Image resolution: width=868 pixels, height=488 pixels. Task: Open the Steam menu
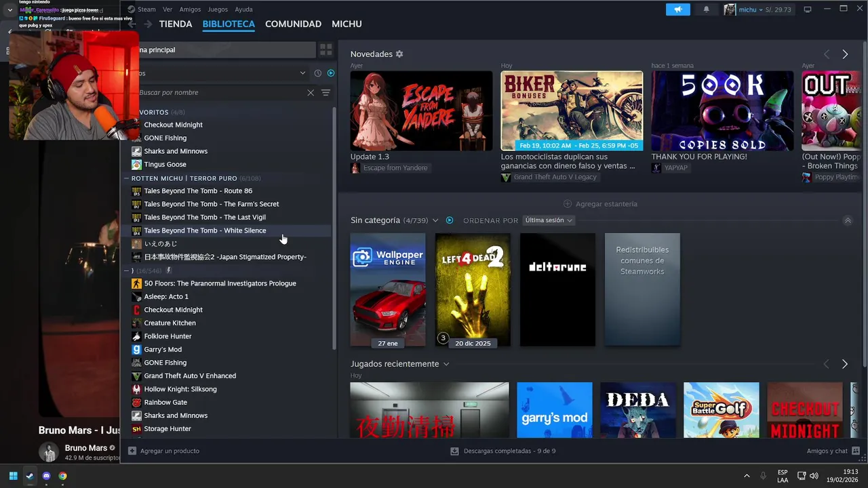point(146,9)
